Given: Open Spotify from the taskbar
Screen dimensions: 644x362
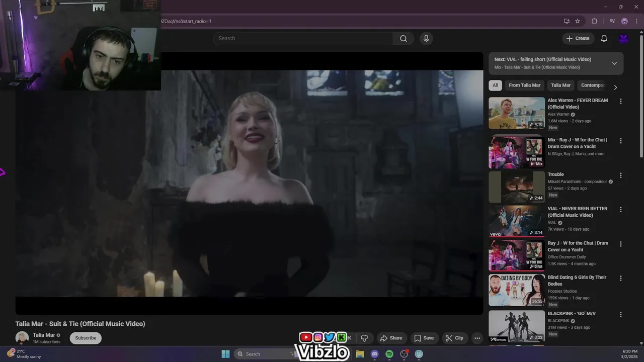Looking at the screenshot, I should (389, 354).
